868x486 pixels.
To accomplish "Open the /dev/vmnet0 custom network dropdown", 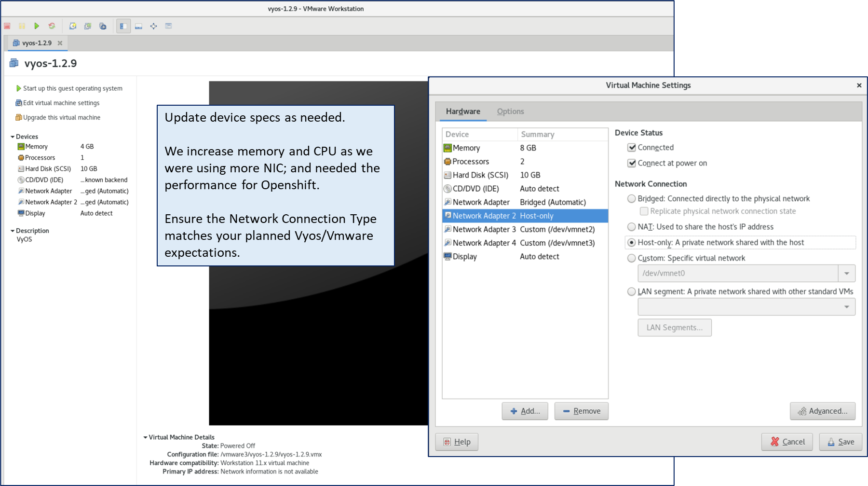I will pos(846,273).
